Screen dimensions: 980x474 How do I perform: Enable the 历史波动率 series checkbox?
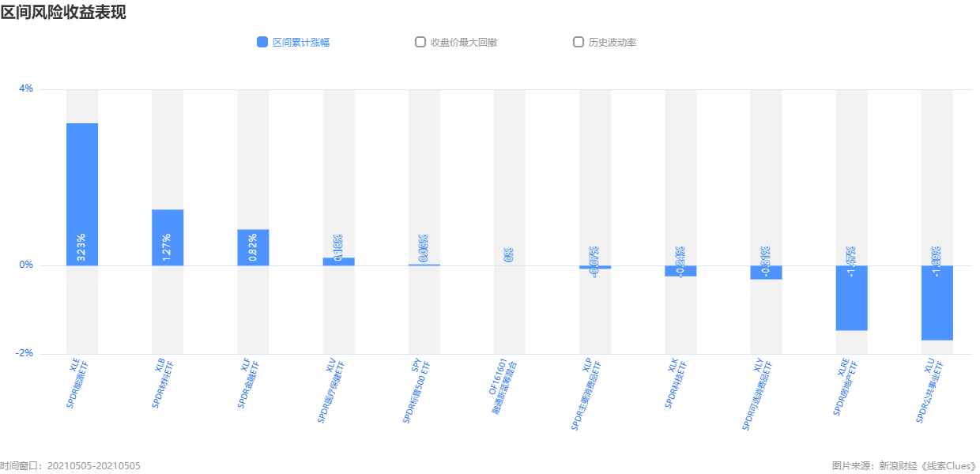click(x=579, y=43)
